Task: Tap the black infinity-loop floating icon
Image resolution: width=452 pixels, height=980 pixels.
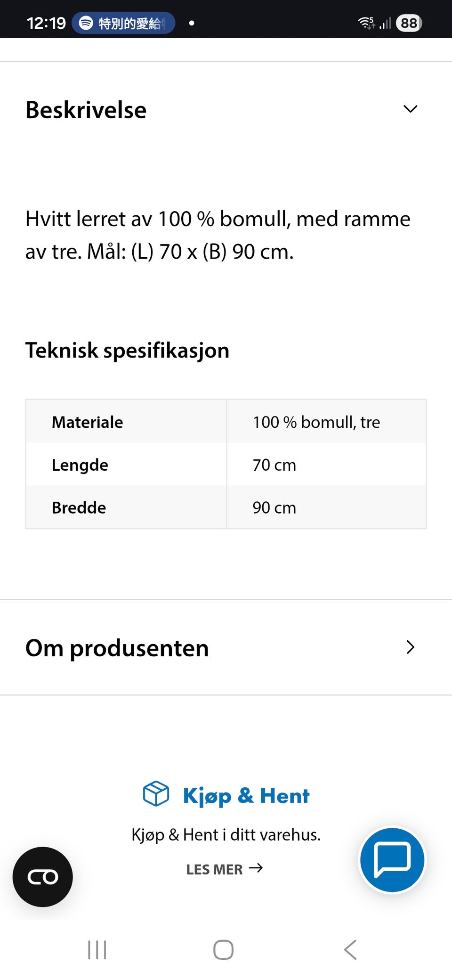Action: (x=43, y=877)
